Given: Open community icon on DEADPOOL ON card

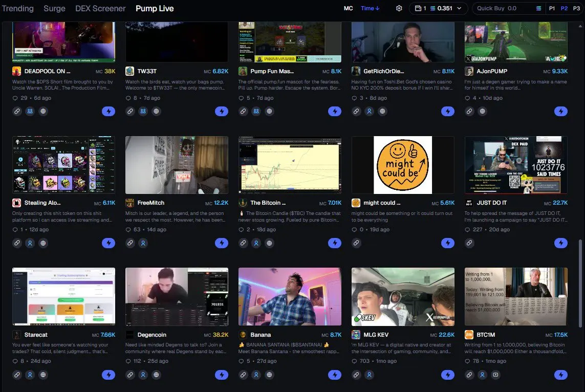Looking at the screenshot, I should click(30, 111).
